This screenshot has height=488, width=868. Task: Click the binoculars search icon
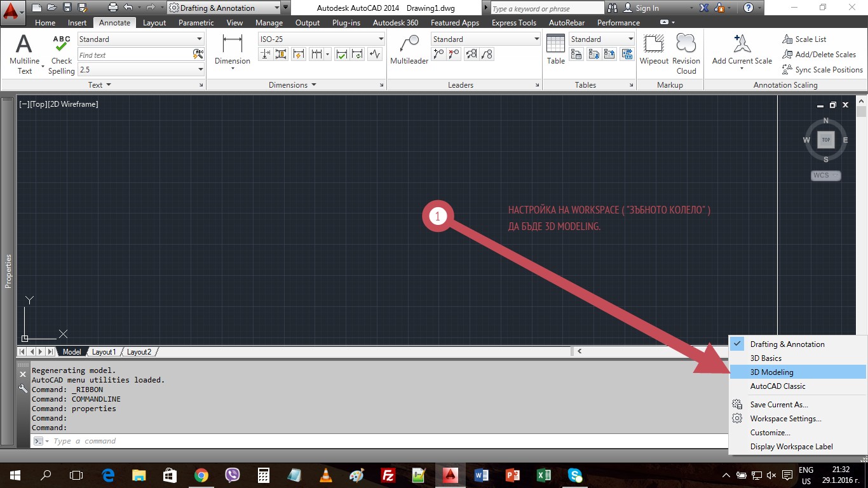point(613,8)
